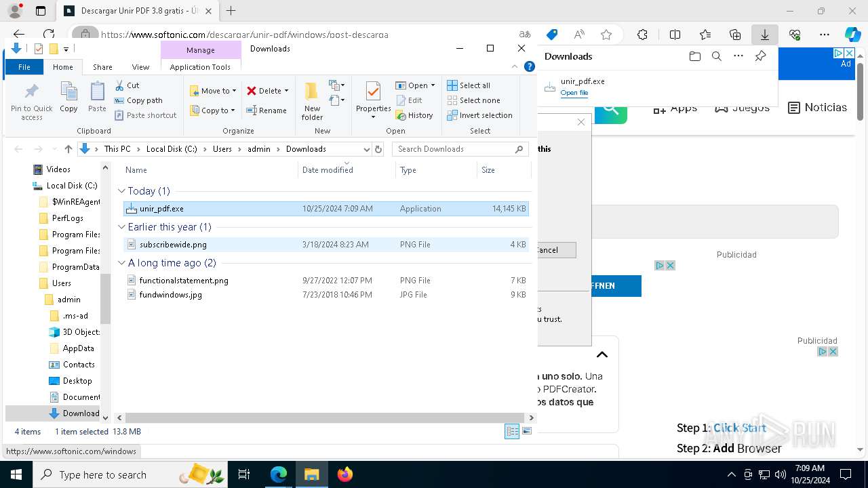Collapse the Today (1) group
The width and height of the screenshot is (868, 488).
click(122, 191)
